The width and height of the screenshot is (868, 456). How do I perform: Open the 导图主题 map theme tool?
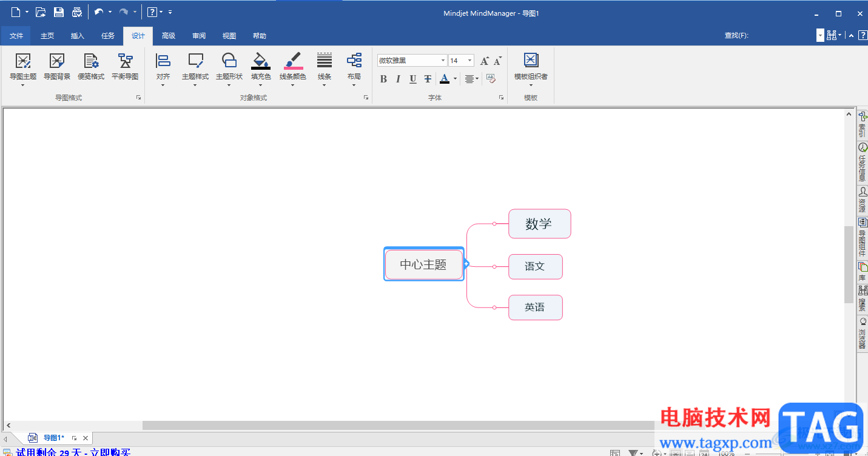[23, 69]
